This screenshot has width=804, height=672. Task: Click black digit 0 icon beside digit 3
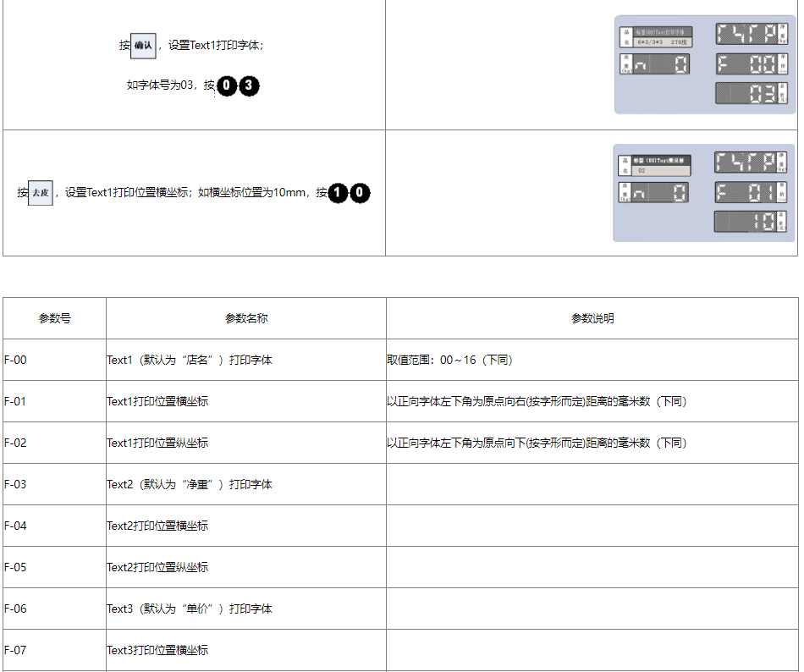tap(227, 85)
